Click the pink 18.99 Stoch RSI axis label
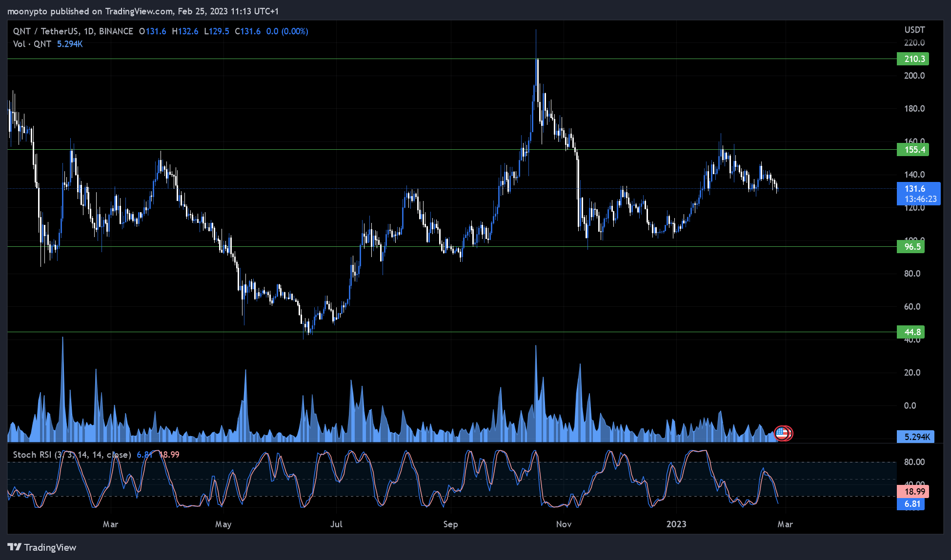 pyautogui.click(x=913, y=491)
